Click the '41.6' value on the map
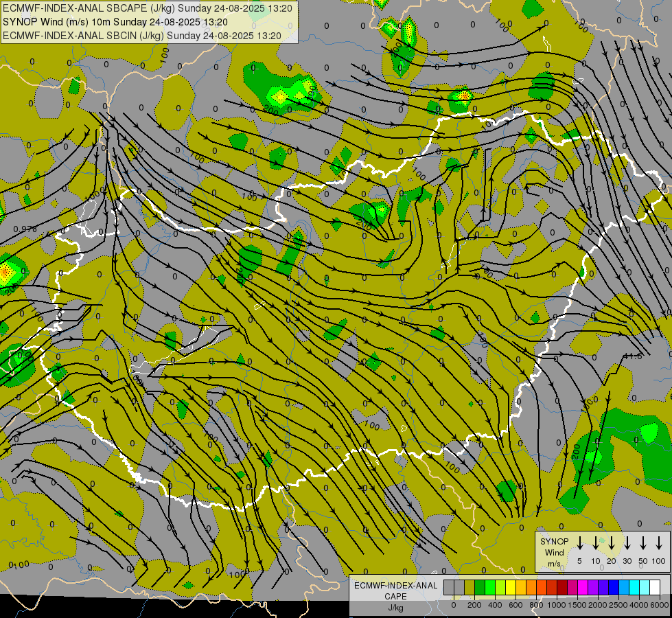672x618 pixels. coord(633,356)
